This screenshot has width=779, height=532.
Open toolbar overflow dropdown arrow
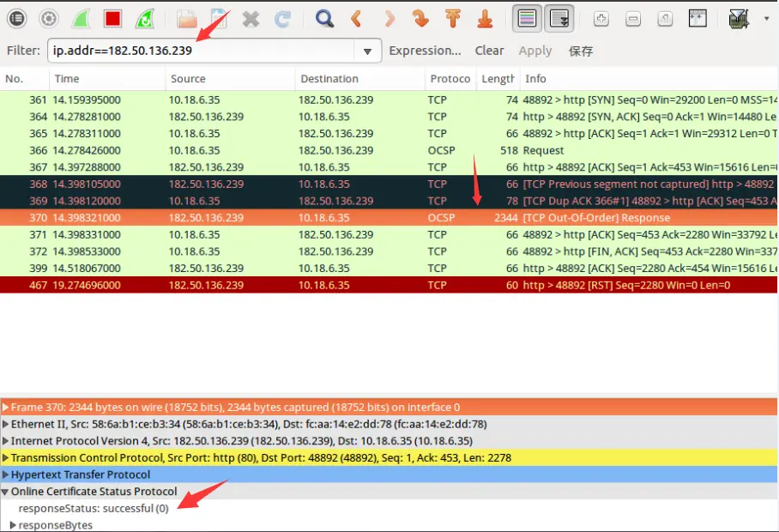tap(767, 19)
